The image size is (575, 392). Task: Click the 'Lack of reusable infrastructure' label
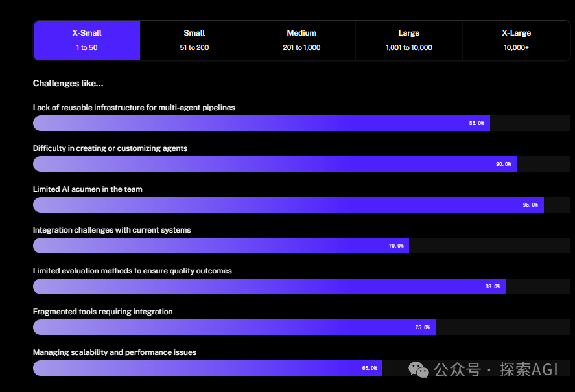coord(134,108)
